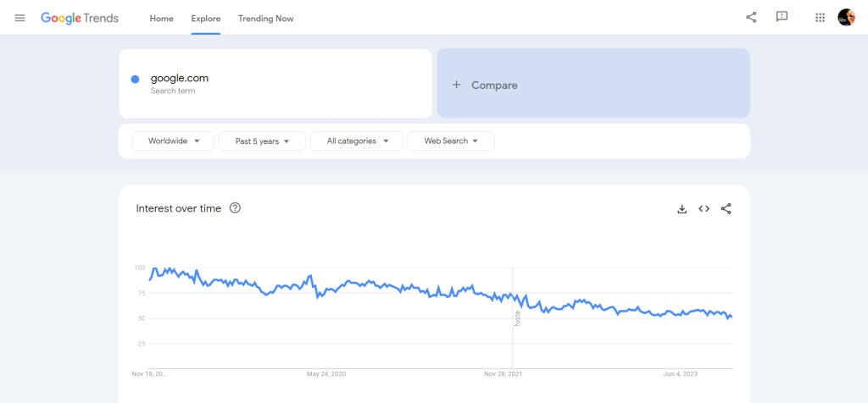
Task: Download the Interest over time CSV
Action: [x=682, y=208]
